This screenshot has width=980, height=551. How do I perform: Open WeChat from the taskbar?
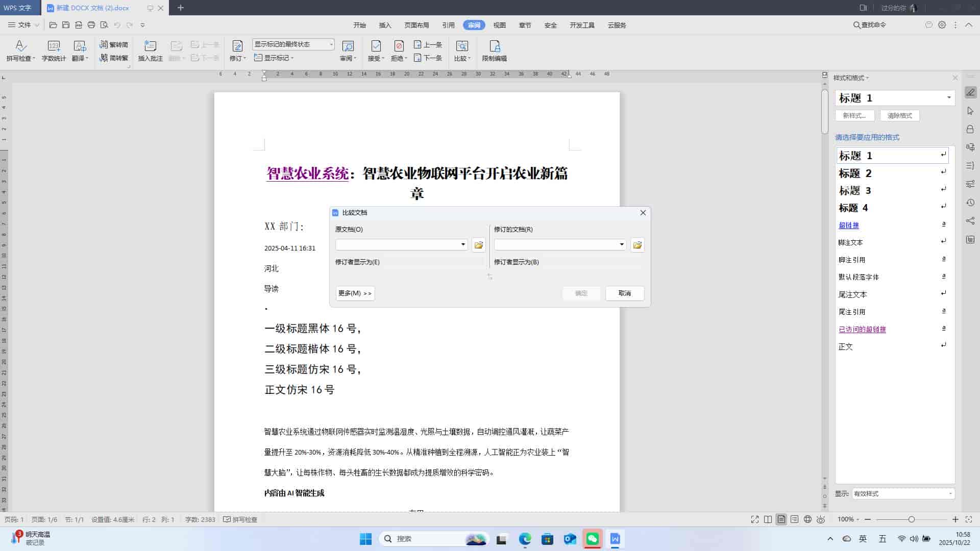(x=592, y=539)
